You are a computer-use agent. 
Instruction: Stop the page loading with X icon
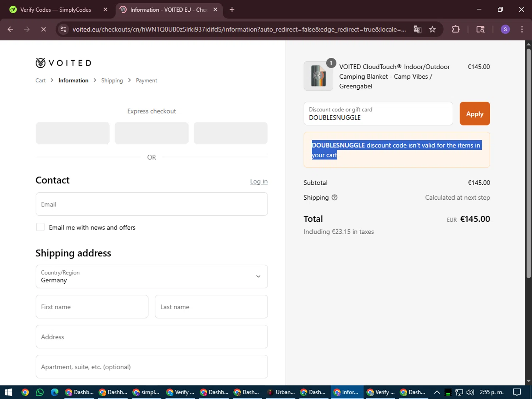pos(43,29)
